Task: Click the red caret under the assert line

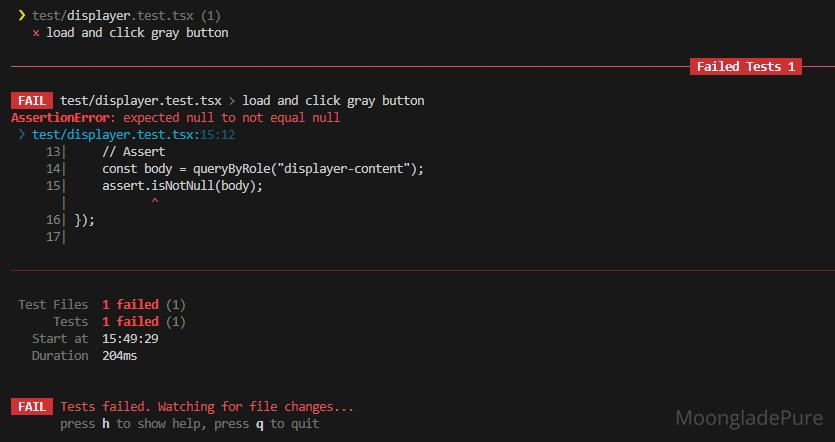Action: pos(154,203)
